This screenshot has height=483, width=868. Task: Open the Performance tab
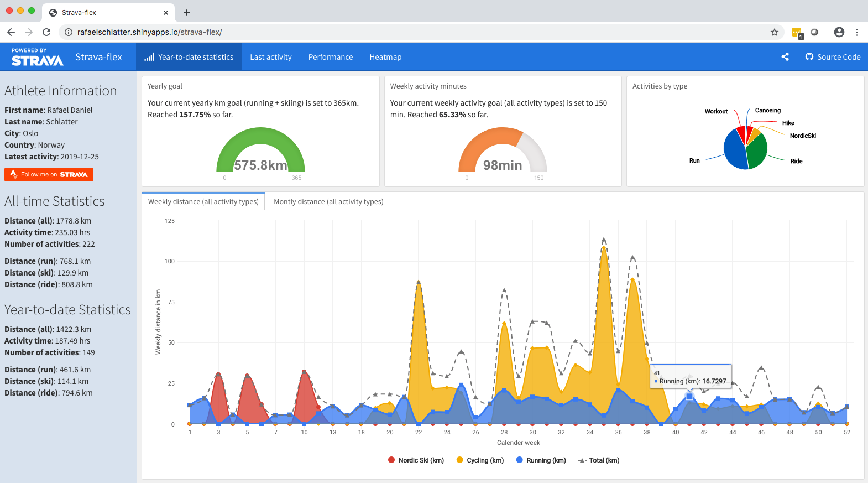(331, 57)
